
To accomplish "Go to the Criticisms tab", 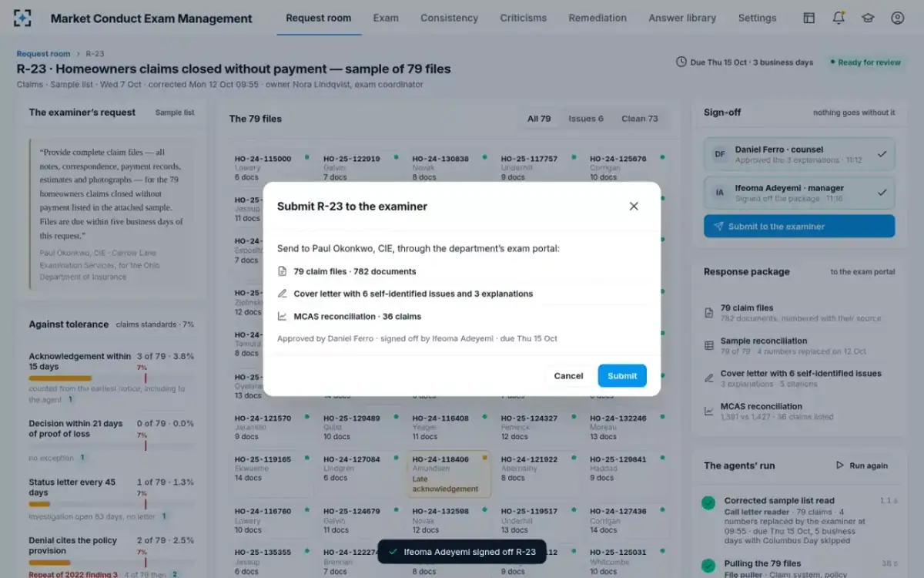I will point(524,18).
